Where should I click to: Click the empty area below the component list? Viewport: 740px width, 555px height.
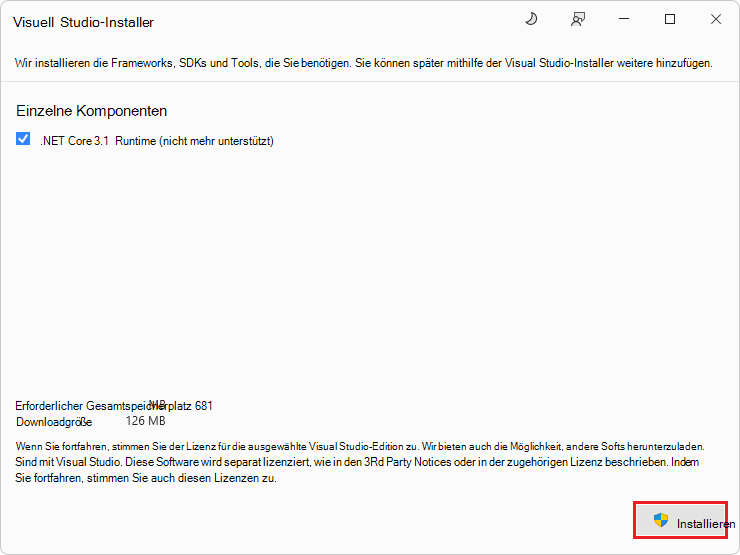pyautogui.click(x=370, y=270)
